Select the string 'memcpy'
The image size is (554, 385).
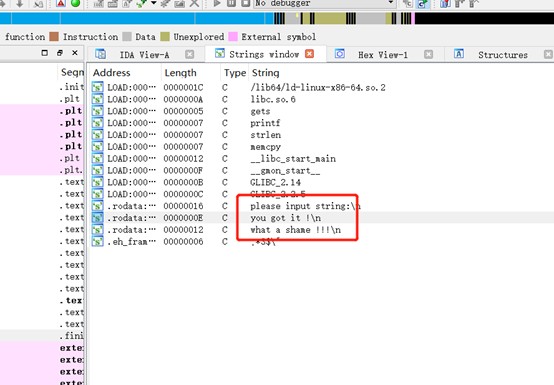pos(265,147)
